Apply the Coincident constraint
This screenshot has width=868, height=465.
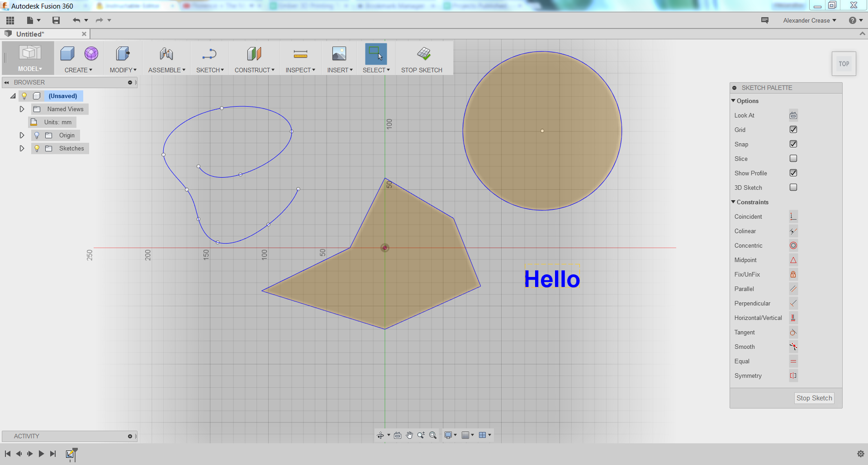coord(793,216)
